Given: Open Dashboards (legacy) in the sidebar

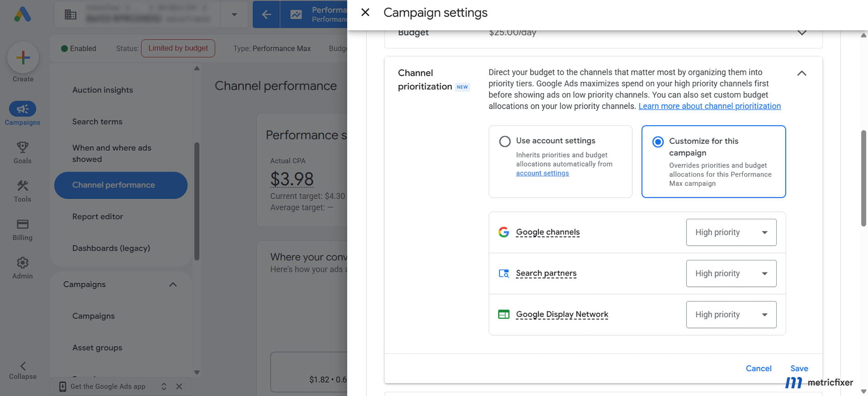Looking at the screenshot, I should [111, 248].
